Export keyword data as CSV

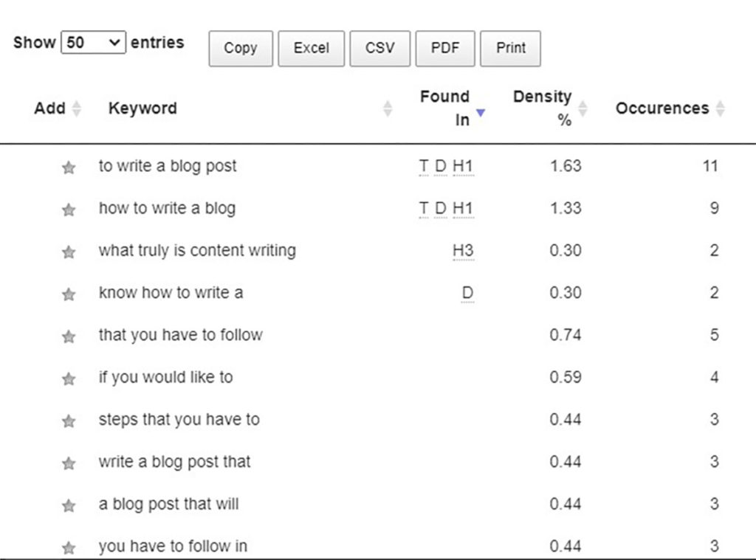(x=379, y=48)
